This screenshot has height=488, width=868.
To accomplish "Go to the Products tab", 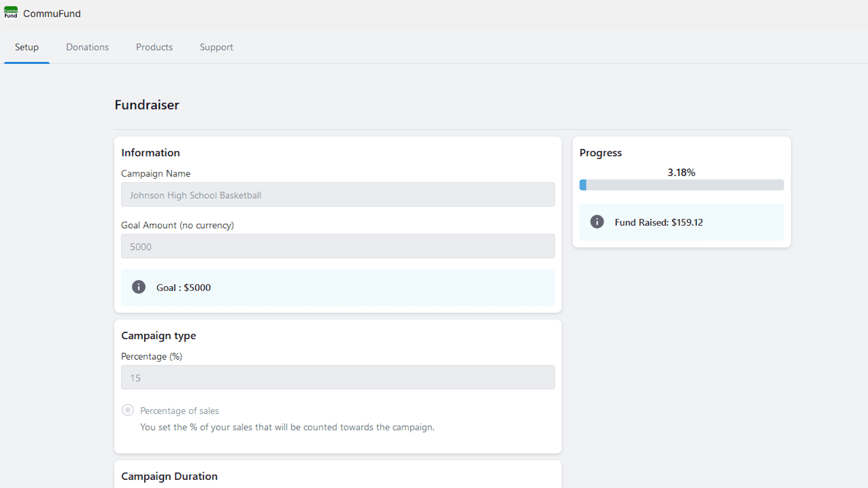I will (x=154, y=47).
